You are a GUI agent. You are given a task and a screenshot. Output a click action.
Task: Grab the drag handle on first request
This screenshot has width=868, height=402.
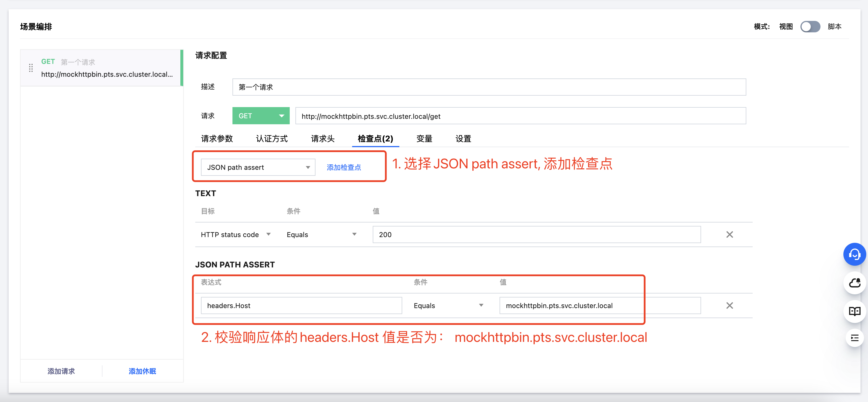[x=31, y=68]
